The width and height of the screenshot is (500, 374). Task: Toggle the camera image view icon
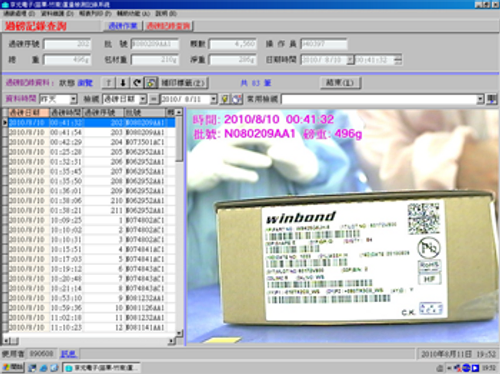(x=151, y=83)
